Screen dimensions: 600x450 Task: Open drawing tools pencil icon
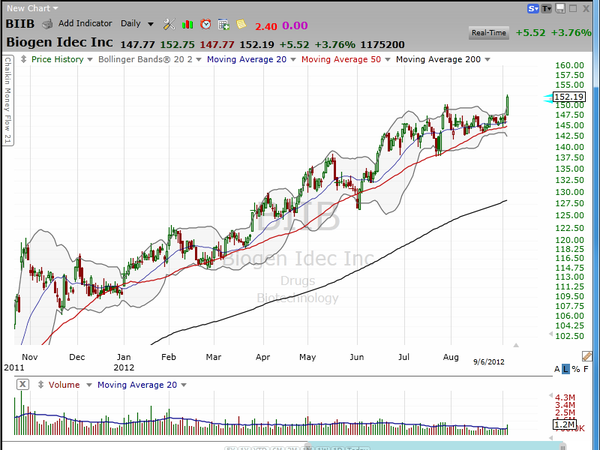(x=587, y=357)
